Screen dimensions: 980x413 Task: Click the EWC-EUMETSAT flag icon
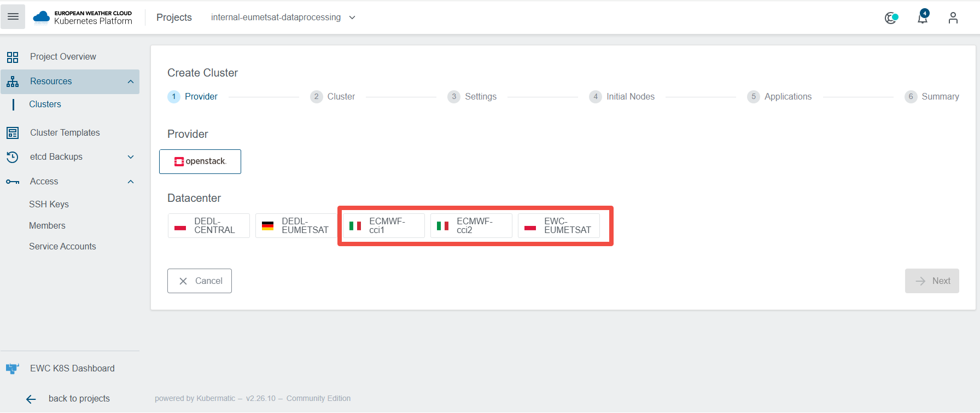(530, 226)
